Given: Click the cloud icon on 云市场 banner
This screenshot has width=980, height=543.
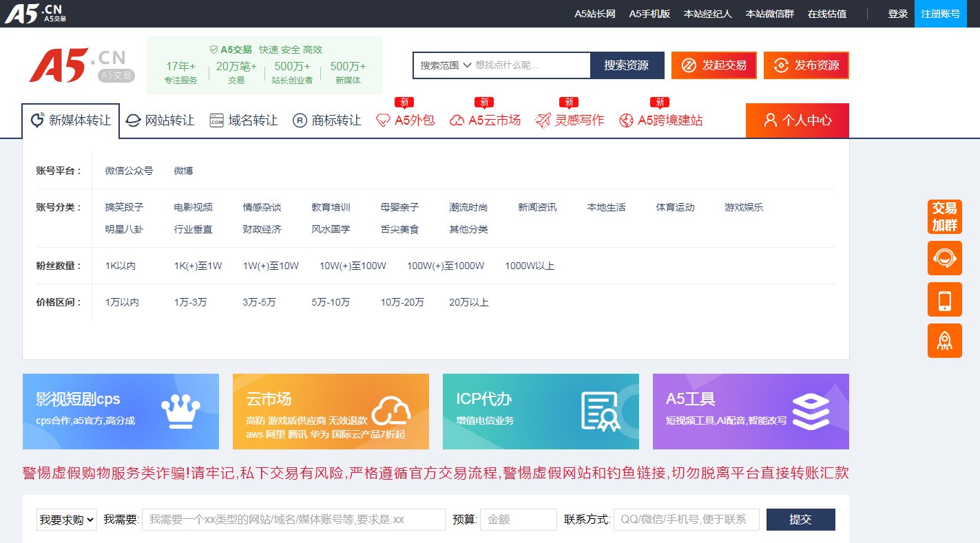Looking at the screenshot, I should coord(390,412).
